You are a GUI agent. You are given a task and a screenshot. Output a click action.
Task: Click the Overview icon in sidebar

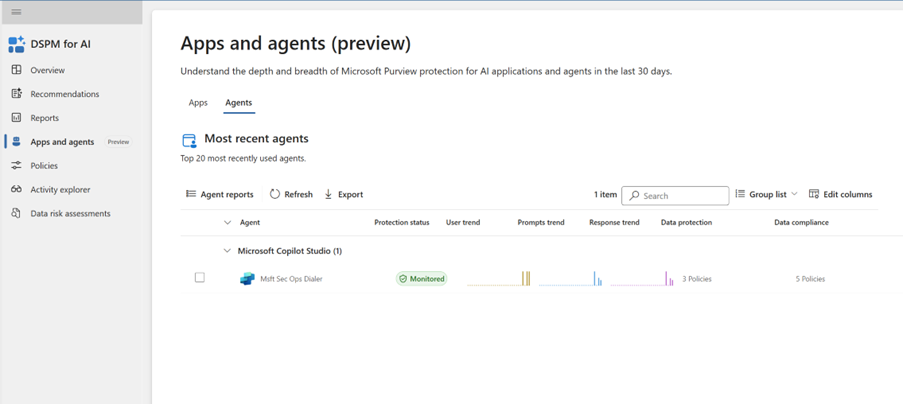pos(17,70)
